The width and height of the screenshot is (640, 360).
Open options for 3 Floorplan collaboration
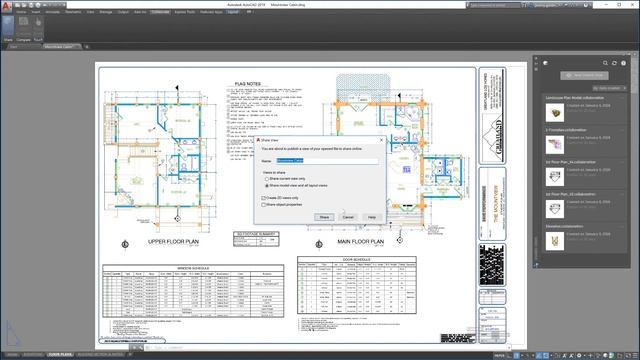click(622, 130)
